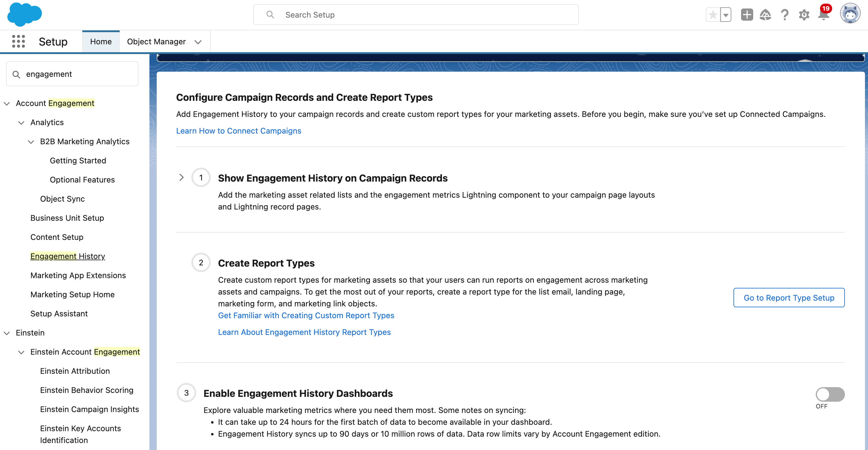Screen dimensions: 868x450
Task: Collapse the Analytics tree node
Action: click(x=21, y=123)
